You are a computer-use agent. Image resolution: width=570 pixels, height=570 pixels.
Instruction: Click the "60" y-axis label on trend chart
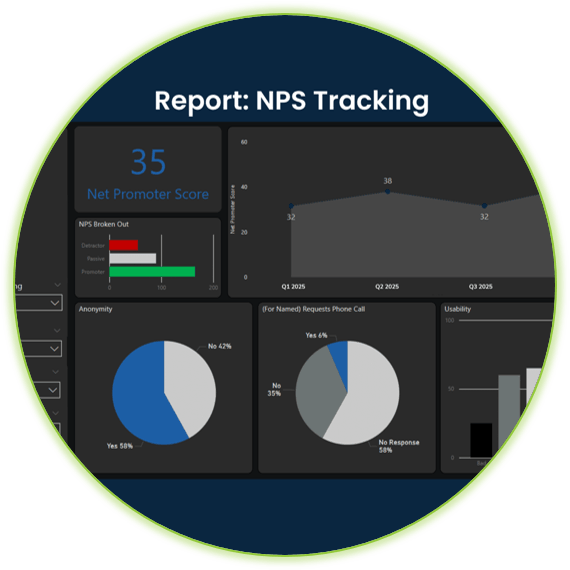point(244,142)
